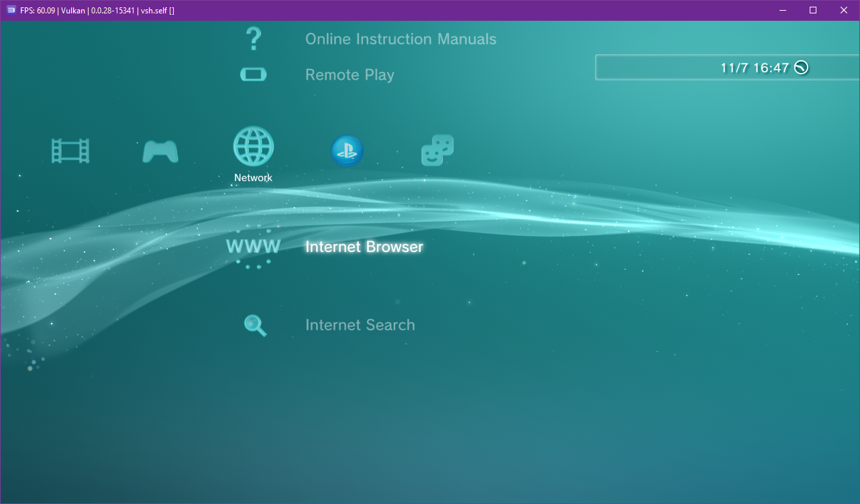The width and height of the screenshot is (860, 504).
Task: Click the Online Instruction Manuals question mark icon
Action: pos(253,38)
